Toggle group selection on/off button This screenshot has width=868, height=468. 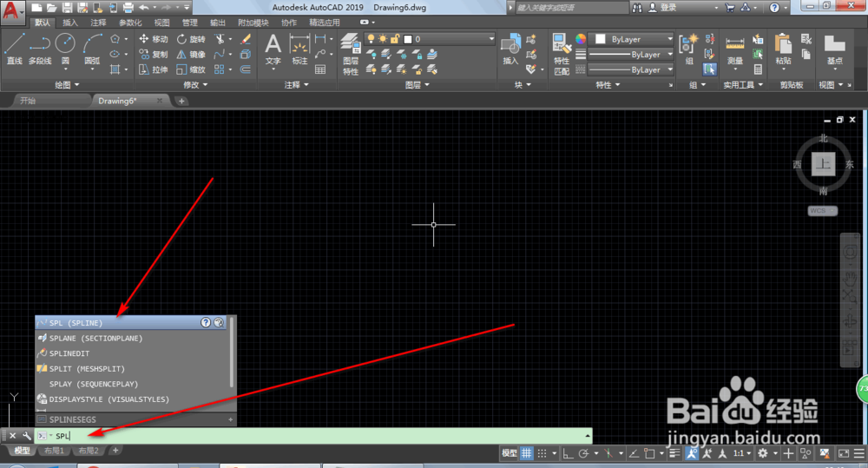click(x=709, y=69)
